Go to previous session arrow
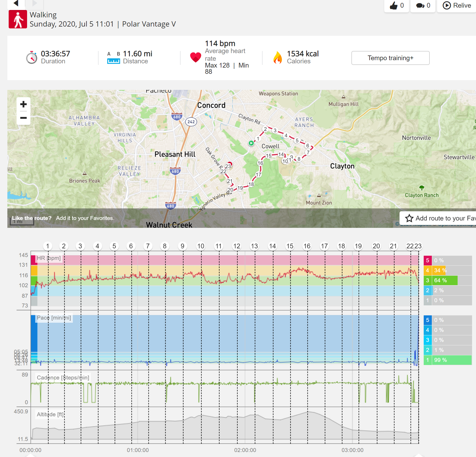This screenshot has width=476, height=457. tap(16, 3)
